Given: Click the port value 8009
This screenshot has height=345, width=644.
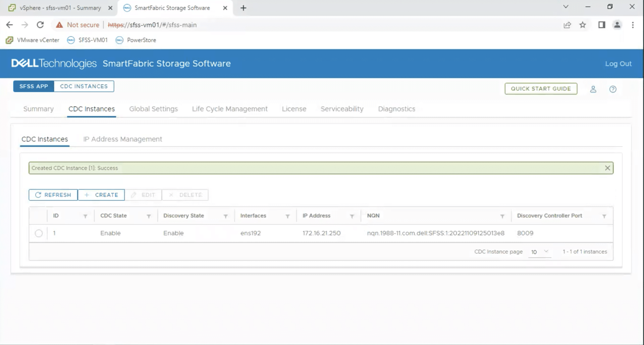Looking at the screenshot, I should (525, 233).
